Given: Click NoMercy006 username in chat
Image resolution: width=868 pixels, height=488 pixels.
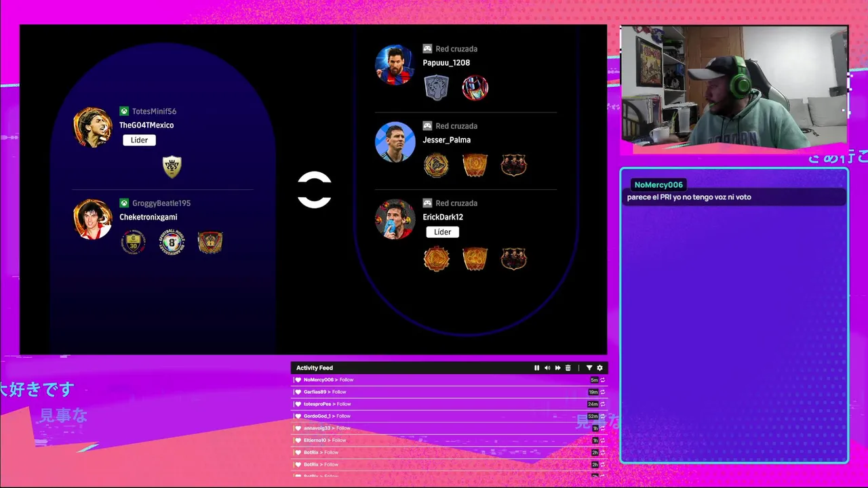Looking at the screenshot, I should coord(658,185).
